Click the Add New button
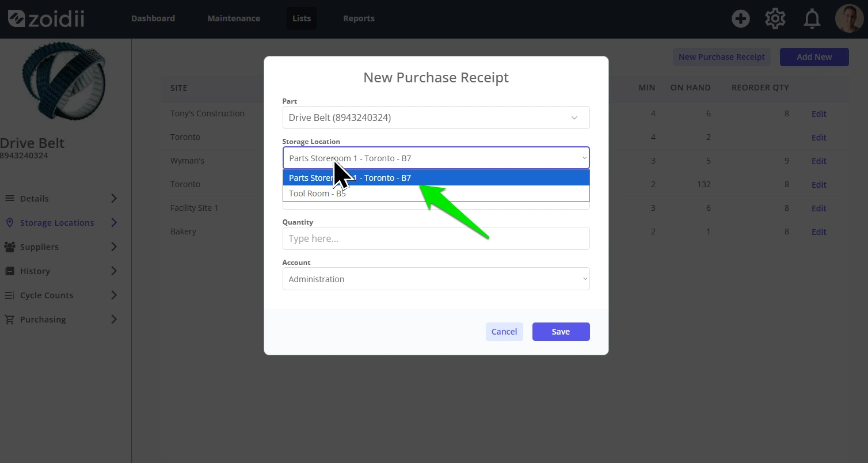 pos(814,57)
